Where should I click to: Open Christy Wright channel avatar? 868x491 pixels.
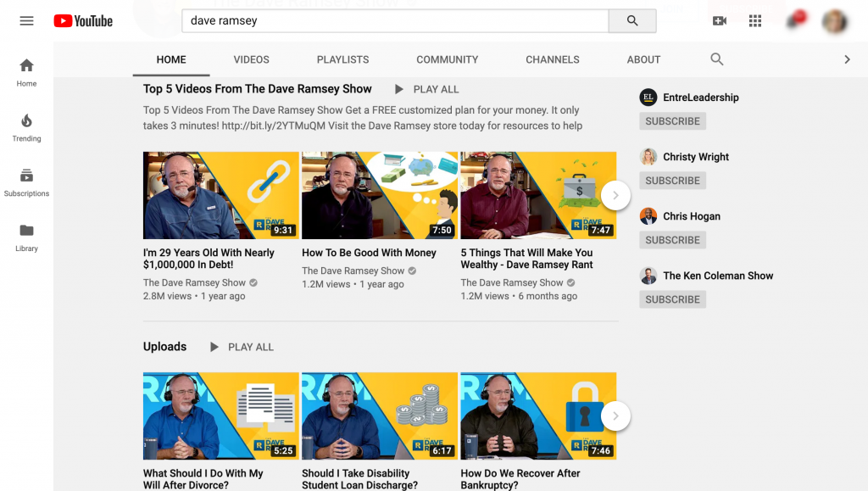click(x=648, y=157)
